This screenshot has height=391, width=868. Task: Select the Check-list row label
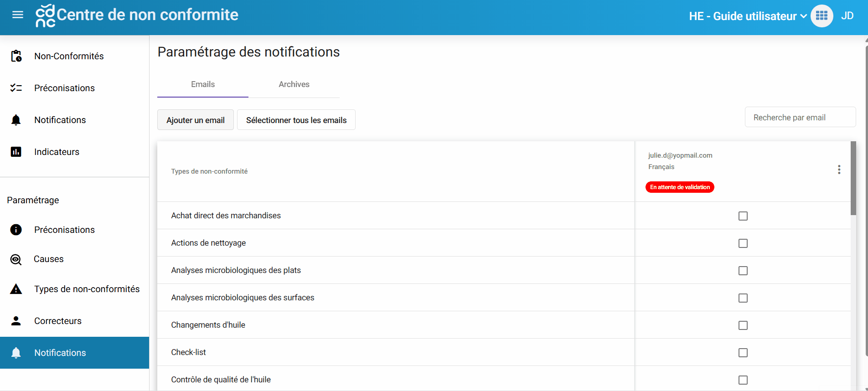pos(188,352)
